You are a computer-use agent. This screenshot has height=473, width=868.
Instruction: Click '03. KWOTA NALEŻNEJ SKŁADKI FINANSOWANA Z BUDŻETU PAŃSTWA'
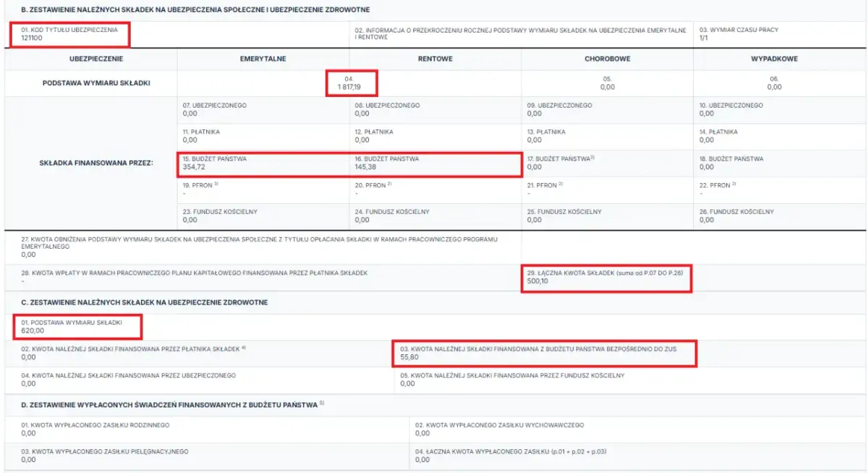tap(538, 349)
